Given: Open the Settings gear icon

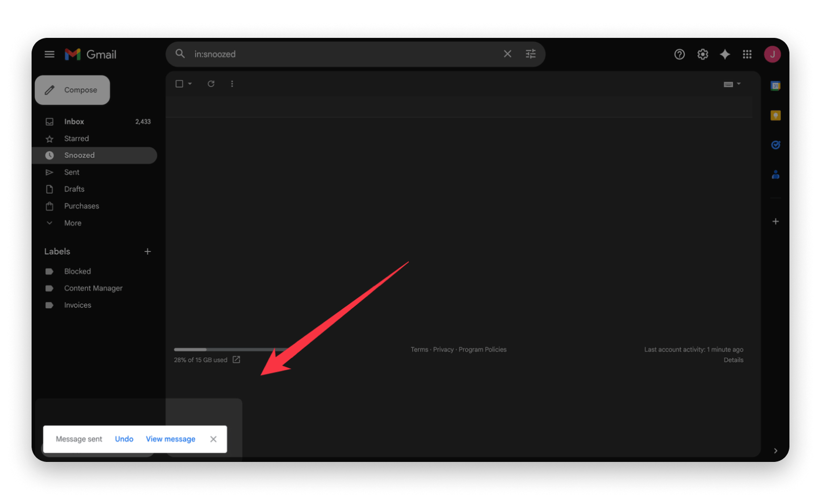Looking at the screenshot, I should point(703,54).
